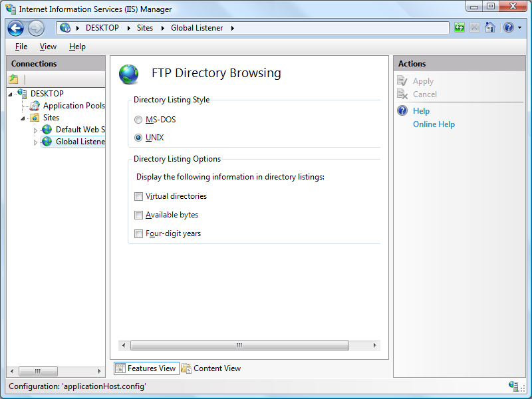Open the View menu

pos(48,47)
